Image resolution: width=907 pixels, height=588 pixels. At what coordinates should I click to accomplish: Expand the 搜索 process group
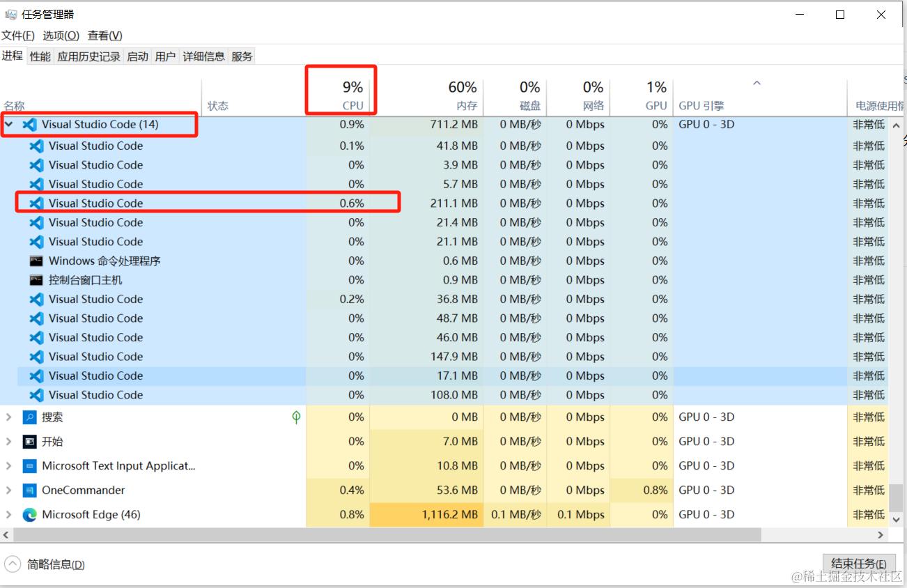tap(9, 417)
